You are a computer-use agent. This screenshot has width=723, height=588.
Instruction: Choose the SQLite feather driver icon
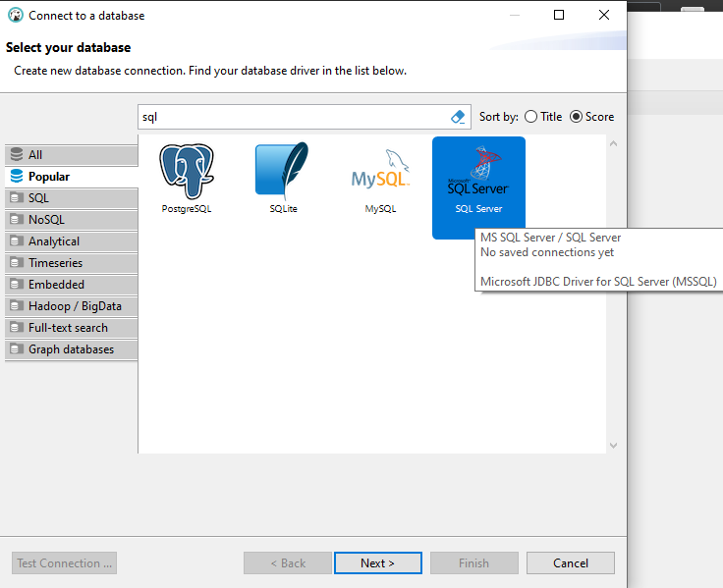click(x=283, y=172)
